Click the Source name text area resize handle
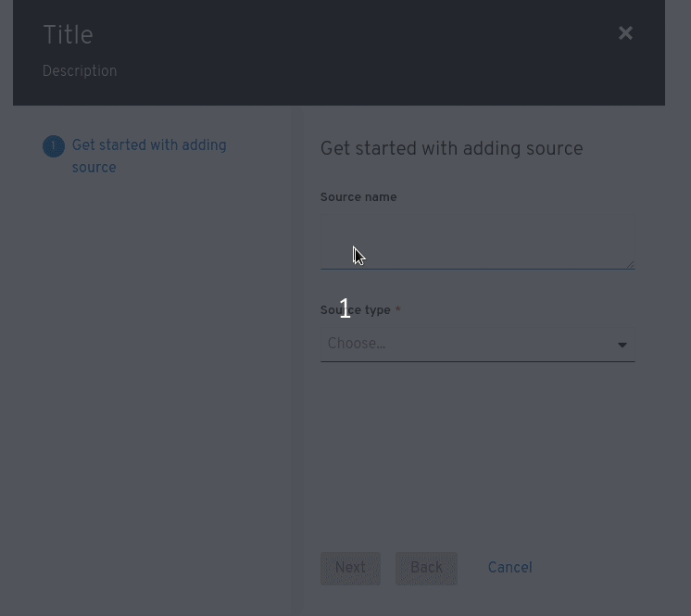The width and height of the screenshot is (691, 616). click(x=630, y=264)
